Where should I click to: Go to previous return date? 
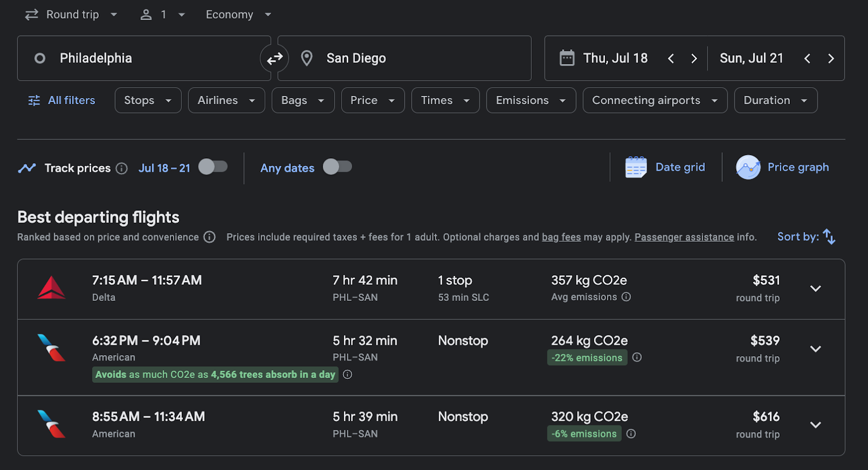click(x=807, y=59)
